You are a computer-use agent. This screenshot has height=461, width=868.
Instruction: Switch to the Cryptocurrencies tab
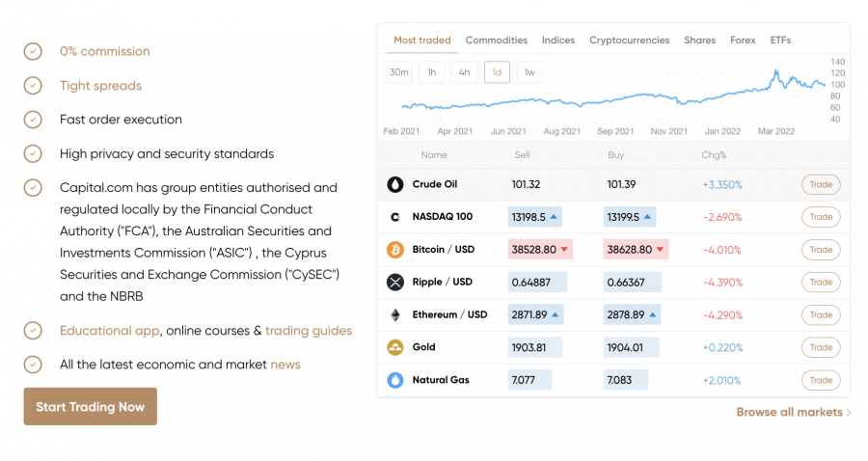629,41
